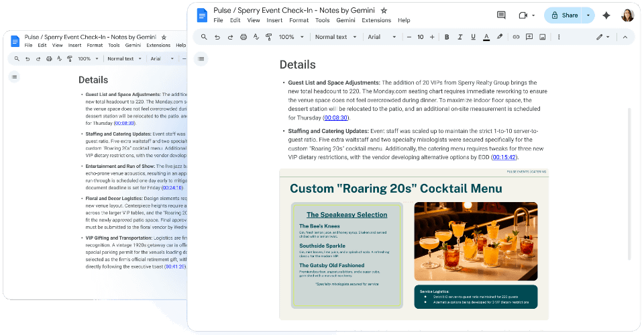Open the Normal text style dropdown in front window
Viewport: 644px width, 335px height.
click(x=335, y=37)
